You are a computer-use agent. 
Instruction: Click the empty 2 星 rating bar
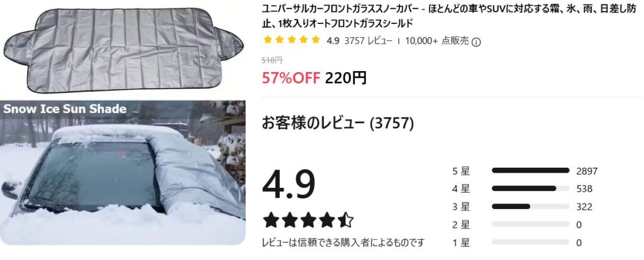click(530, 225)
